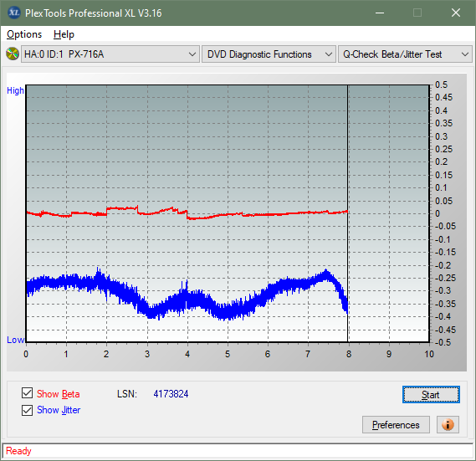This screenshot has height=461, width=476.
Task: Uncheck the Show Beta checkbox
Action: tap(27, 392)
